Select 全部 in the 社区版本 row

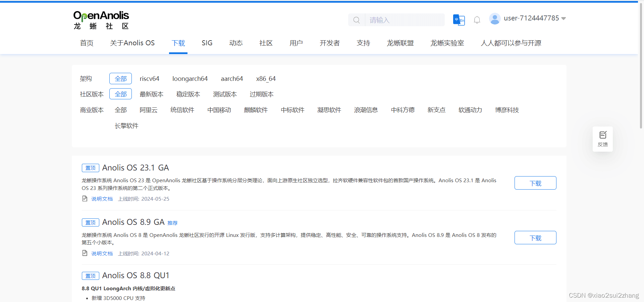(120, 94)
